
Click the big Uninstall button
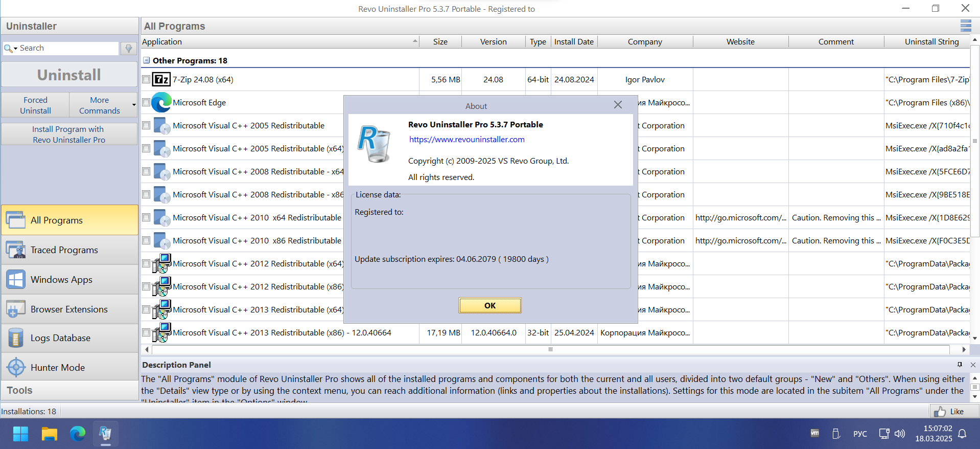click(69, 75)
